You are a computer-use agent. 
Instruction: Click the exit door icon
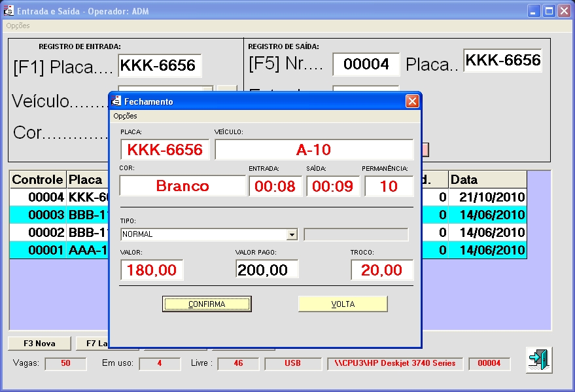[x=539, y=360]
